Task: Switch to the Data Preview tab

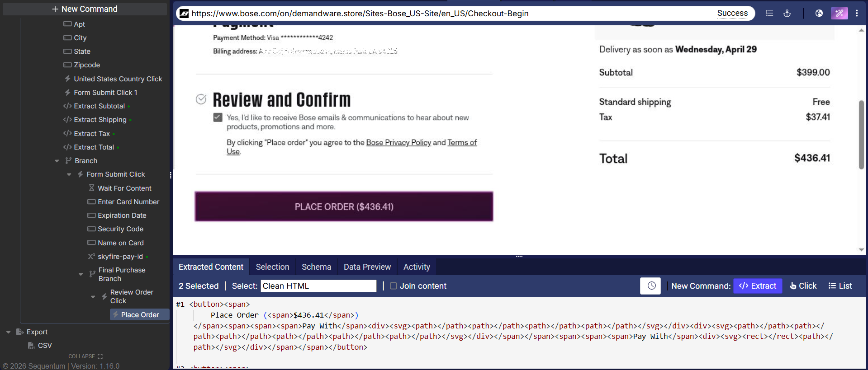Action: (367, 267)
